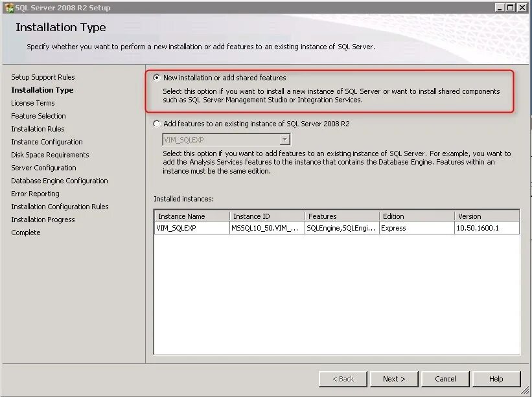Select 10.50.1600.1 version cell
532x397 pixels.
coord(487,228)
